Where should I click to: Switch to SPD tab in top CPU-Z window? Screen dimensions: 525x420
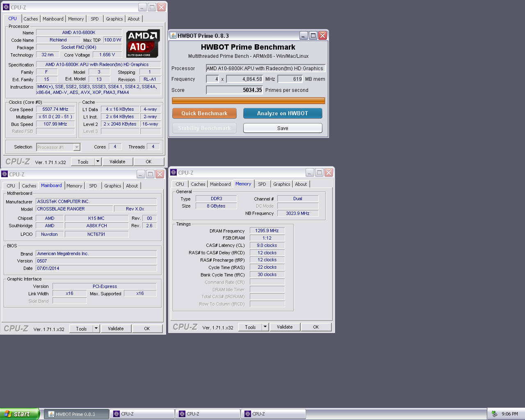click(x=95, y=19)
